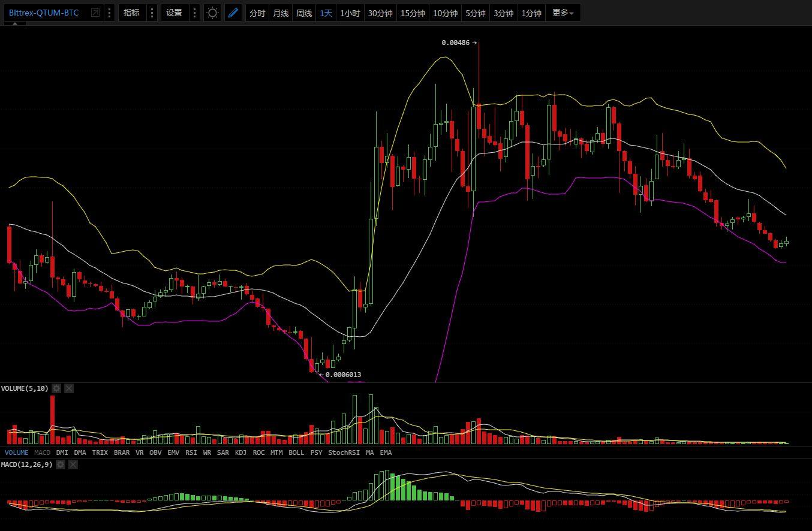This screenshot has height=531, width=812.
Task: Select the ROC indicator tab
Action: [258, 452]
